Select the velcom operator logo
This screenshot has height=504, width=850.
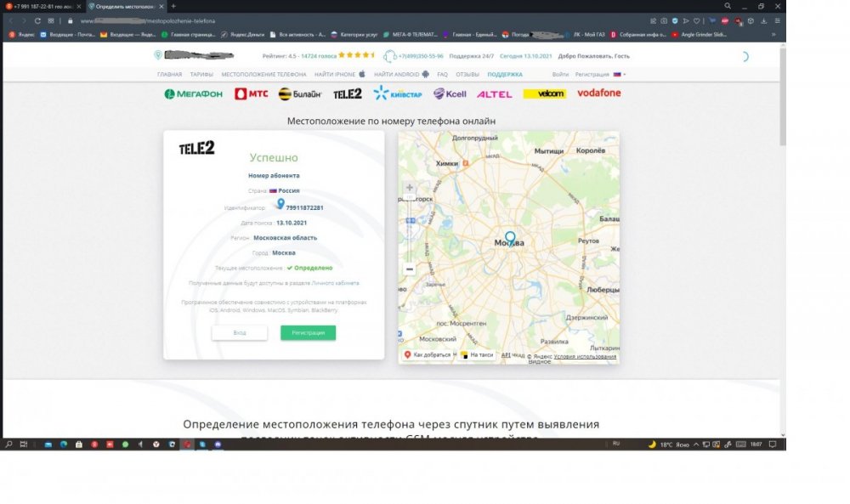545,93
